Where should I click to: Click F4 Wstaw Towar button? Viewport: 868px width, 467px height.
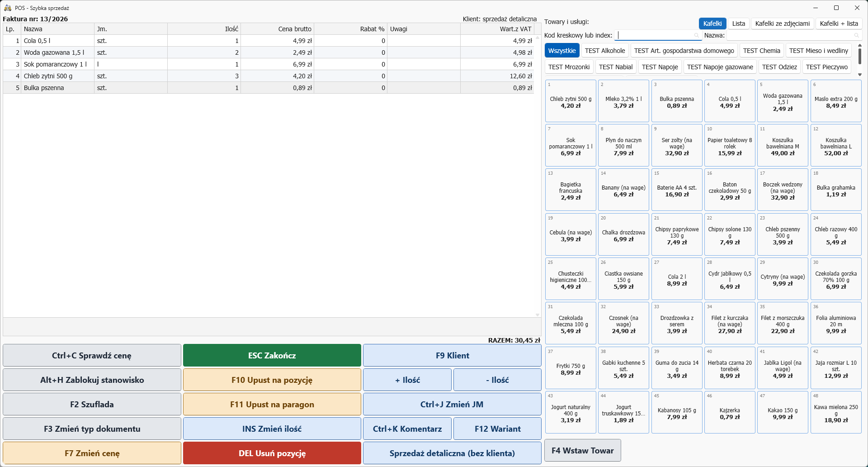(x=583, y=450)
